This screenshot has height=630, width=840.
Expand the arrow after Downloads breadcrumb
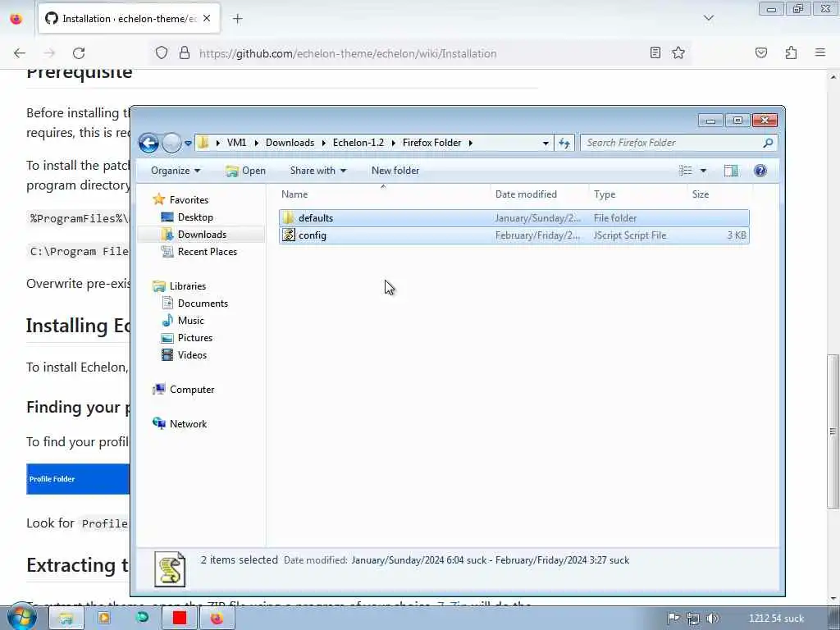point(323,143)
